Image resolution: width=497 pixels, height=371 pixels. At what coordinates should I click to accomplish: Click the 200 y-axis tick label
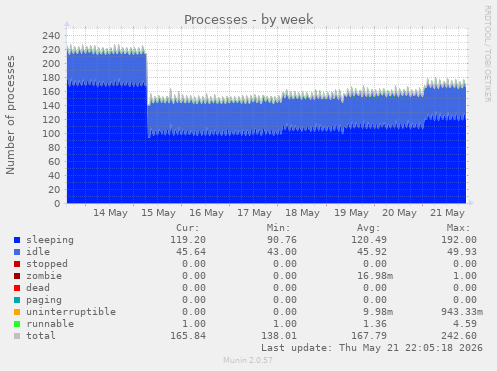51,63
